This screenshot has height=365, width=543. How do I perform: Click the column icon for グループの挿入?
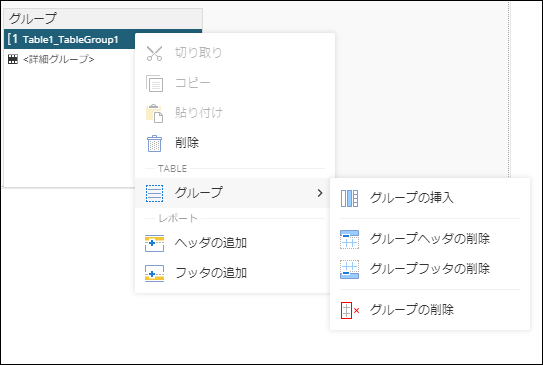click(x=349, y=198)
